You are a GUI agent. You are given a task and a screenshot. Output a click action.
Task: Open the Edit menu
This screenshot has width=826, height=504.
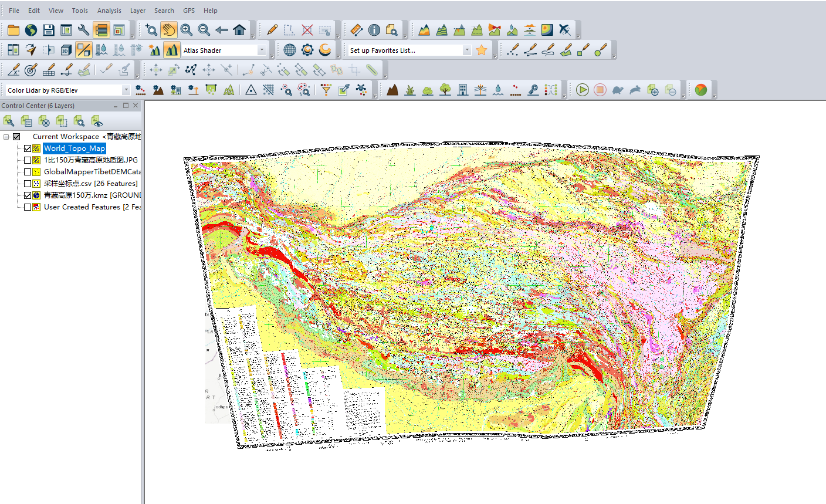tap(34, 11)
